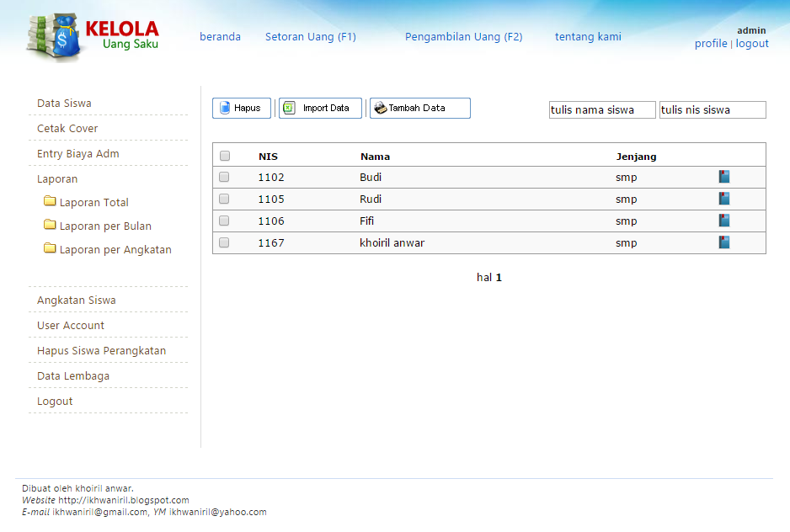Viewport: 790px width, 532px height.
Task: Click the Jenjang column header
Action: point(636,157)
